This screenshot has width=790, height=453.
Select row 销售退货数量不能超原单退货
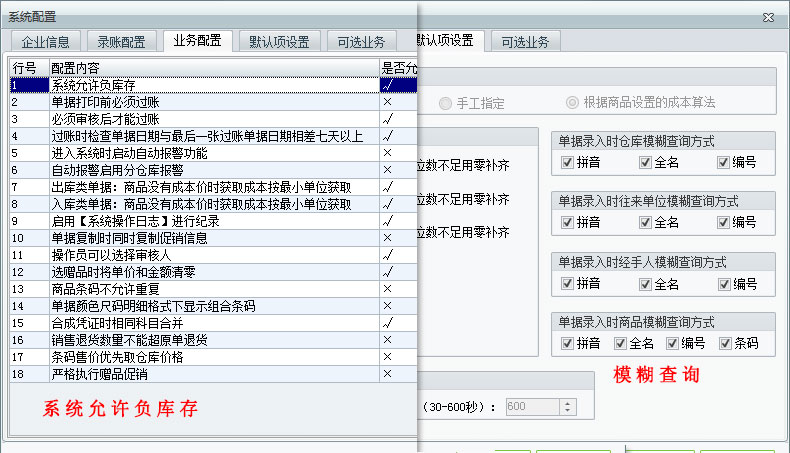pos(214,340)
